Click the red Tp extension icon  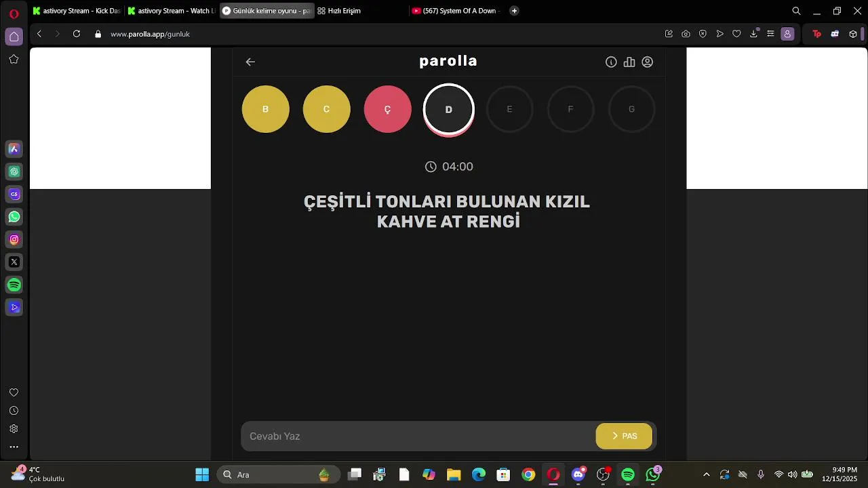(x=816, y=34)
